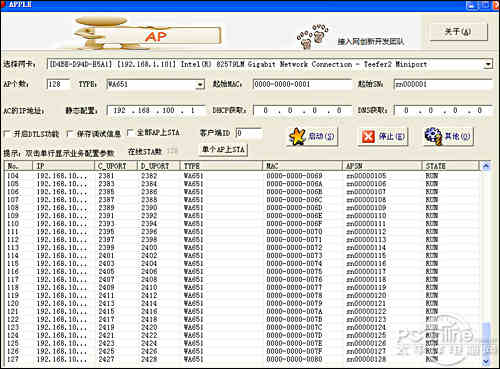Click D_UPORT value 2410

click(149, 287)
